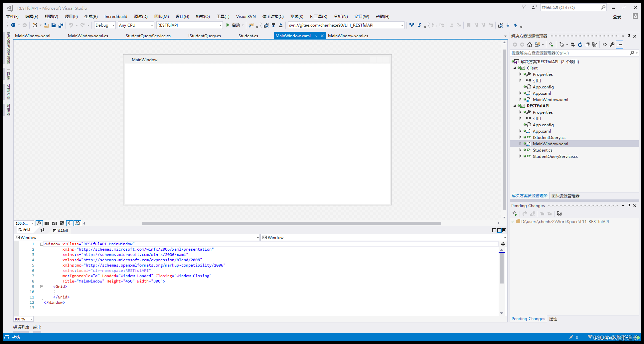Collapse the RESTfulAPI project node

(515, 106)
